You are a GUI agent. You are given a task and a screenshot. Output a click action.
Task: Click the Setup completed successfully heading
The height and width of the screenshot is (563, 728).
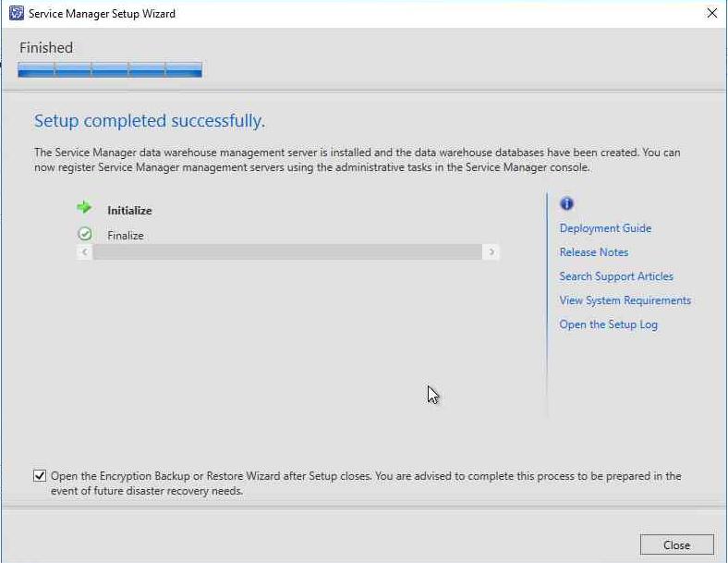(x=150, y=121)
